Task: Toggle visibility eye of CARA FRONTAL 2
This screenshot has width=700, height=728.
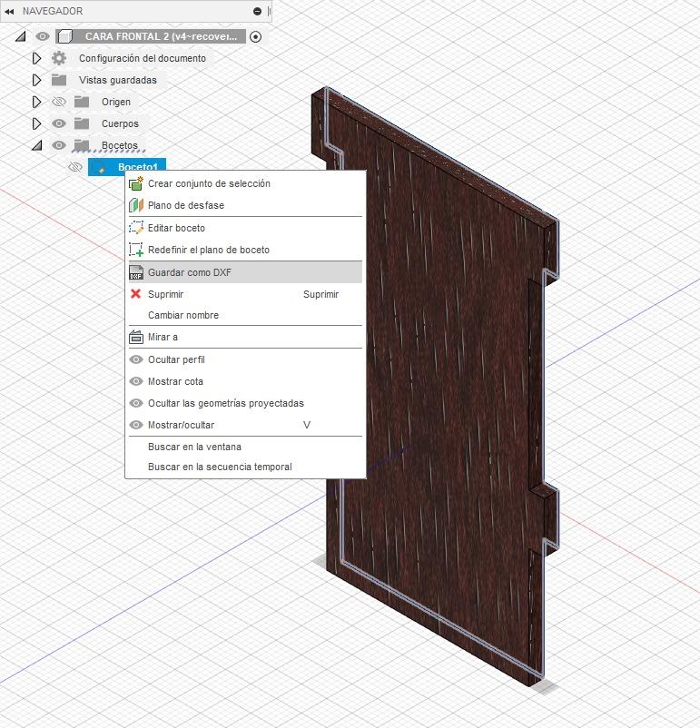Action: pos(43,36)
